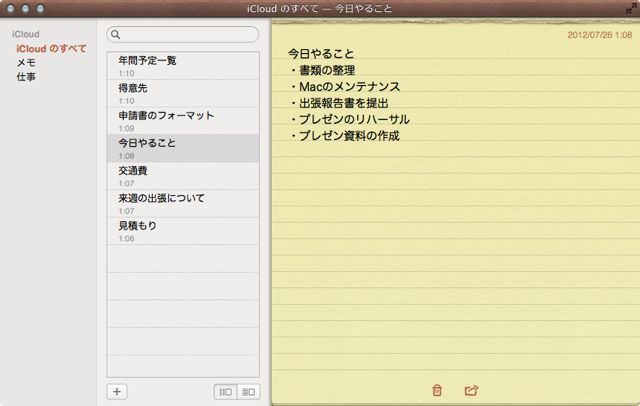Click the 今日やること heading in note body
Viewport: 640px width, 406px height.
pos(321,53)
